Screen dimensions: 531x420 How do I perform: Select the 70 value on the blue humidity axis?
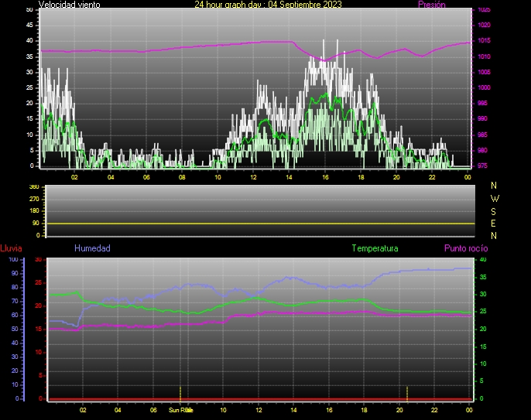15,301
